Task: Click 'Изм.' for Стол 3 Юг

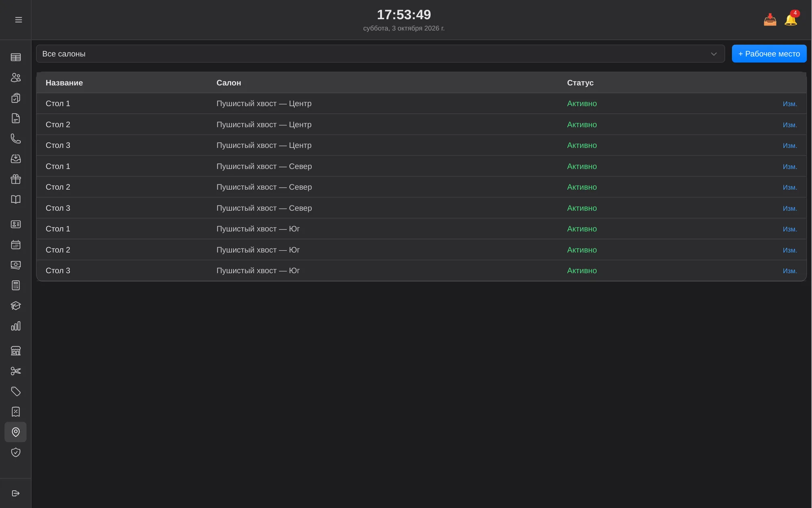Action: 790,271
